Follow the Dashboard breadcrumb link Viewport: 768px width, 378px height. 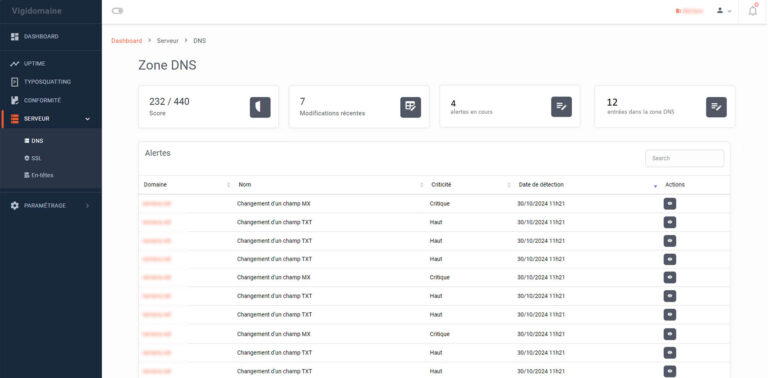pyautogui.click(x=126, y=41)
